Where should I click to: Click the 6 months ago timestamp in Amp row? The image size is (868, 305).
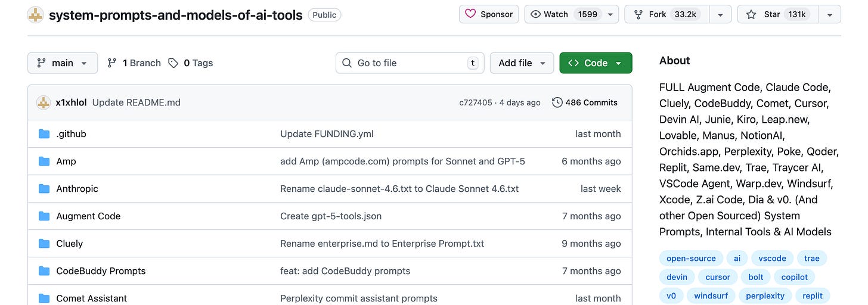[591, 161]
